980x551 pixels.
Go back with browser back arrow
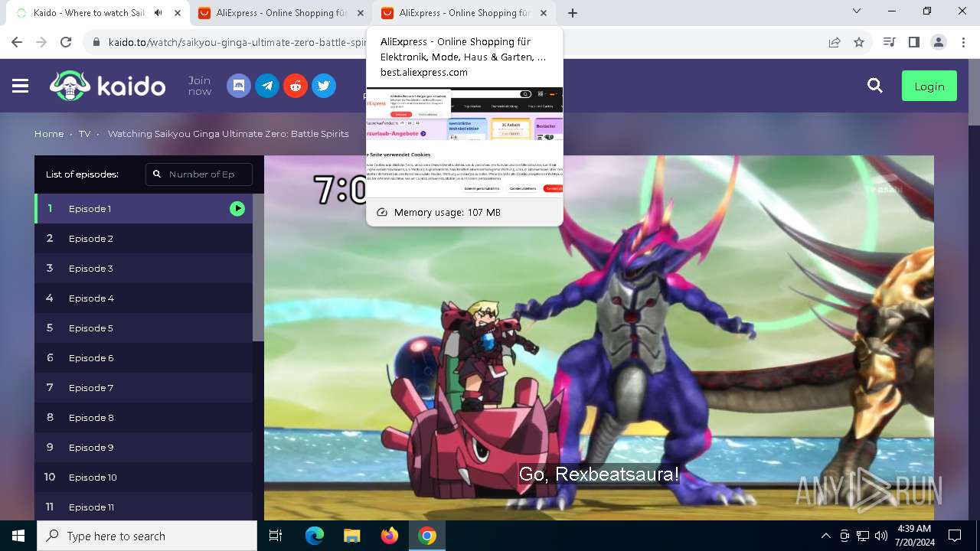(17, 42)
